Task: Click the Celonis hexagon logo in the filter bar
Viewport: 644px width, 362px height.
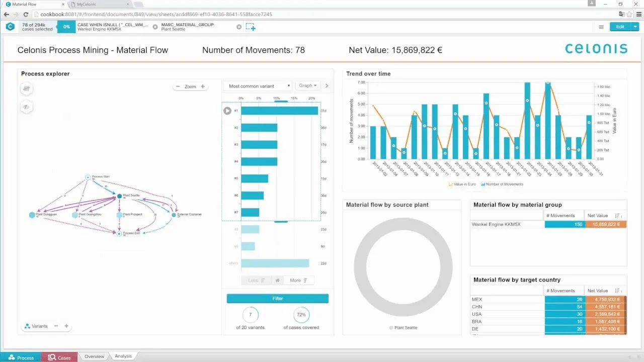Action: [10, 27]
